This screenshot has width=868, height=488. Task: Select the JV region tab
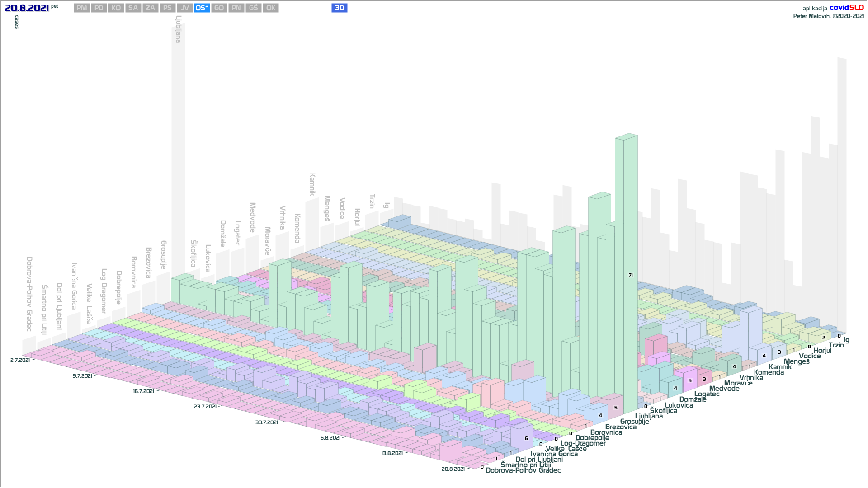[x=184, y=8]
